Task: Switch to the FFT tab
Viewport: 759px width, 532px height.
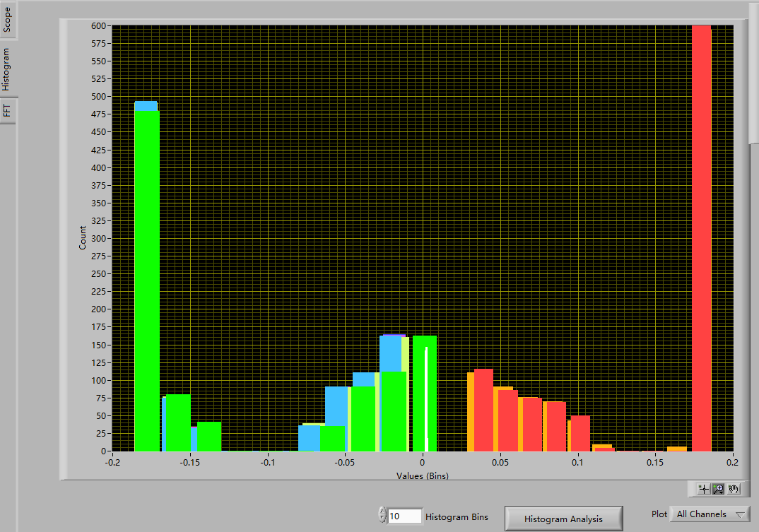Action: [x=7, y=111]
